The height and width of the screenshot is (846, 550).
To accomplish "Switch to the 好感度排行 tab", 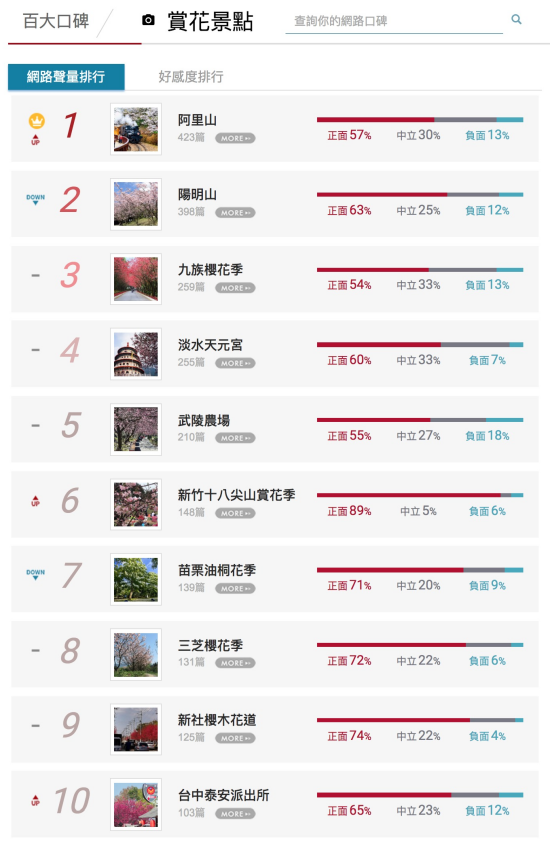I will point(191,77).
